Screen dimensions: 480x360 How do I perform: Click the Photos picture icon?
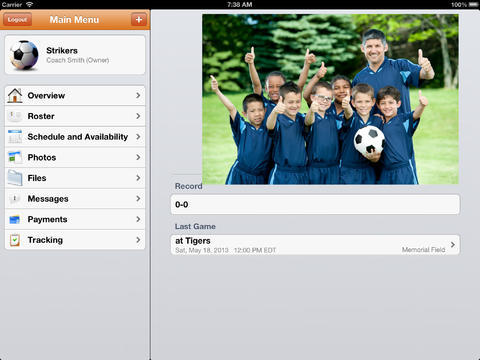tap(15, 157)
